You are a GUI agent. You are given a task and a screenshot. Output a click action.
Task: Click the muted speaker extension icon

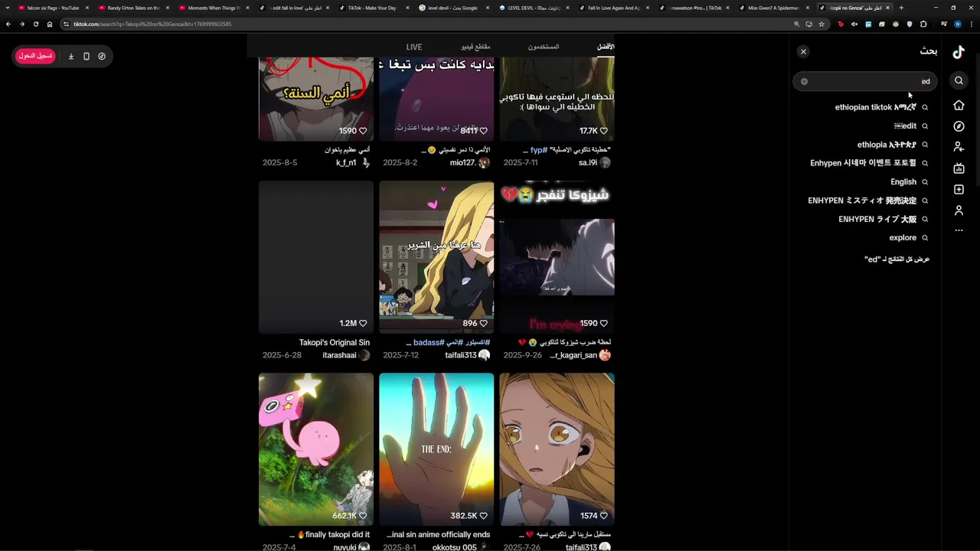pyautogui.click(x=854, y=24)
